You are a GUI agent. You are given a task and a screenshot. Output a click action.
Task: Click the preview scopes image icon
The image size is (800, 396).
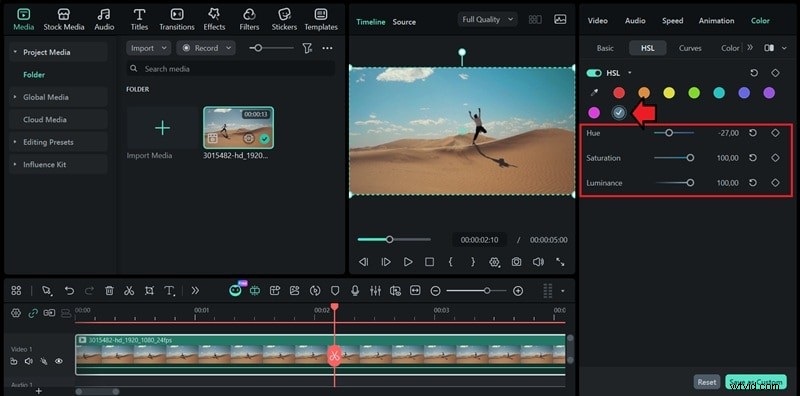(x=560, y=19)
